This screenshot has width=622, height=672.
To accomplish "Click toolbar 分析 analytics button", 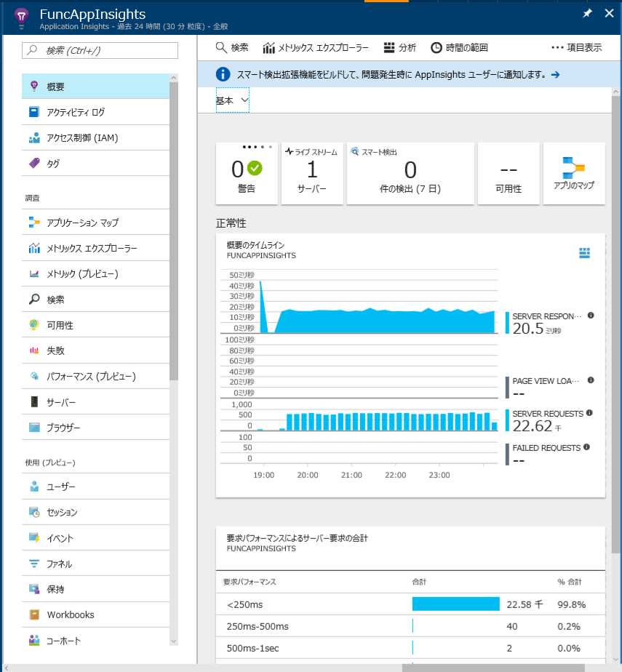I will coord(399,47).
